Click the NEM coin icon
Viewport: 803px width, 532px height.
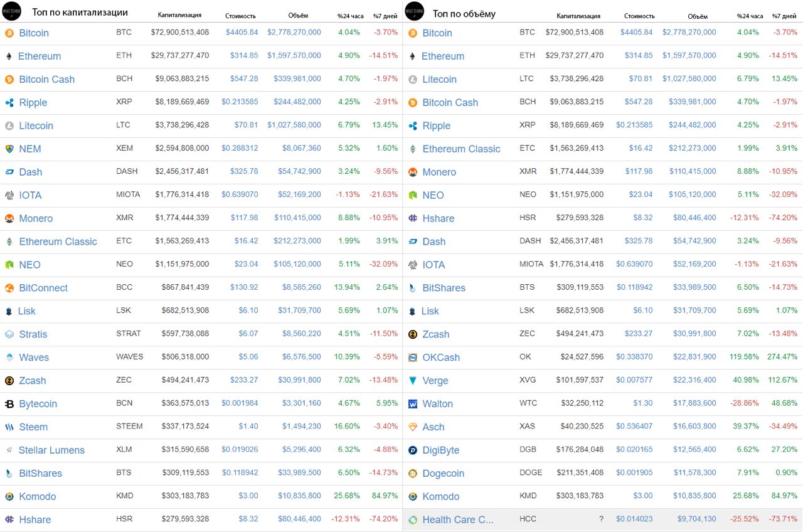[9, 149]
